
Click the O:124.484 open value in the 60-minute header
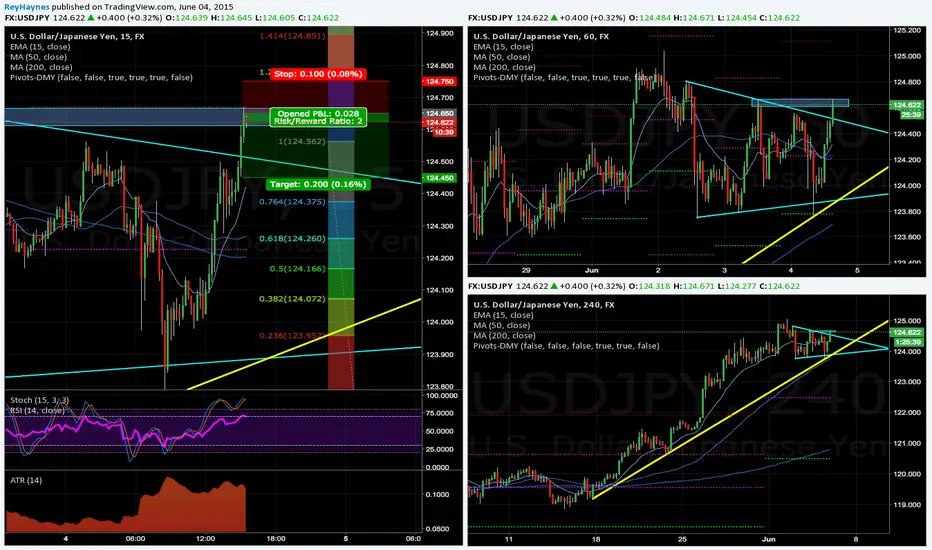[650, 18]
